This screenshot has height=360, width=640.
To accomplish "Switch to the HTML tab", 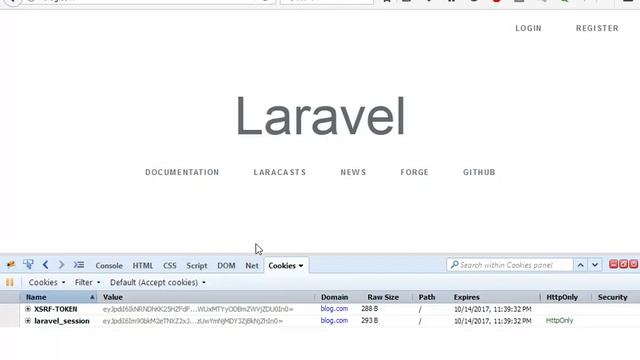I will click(142, 266).
